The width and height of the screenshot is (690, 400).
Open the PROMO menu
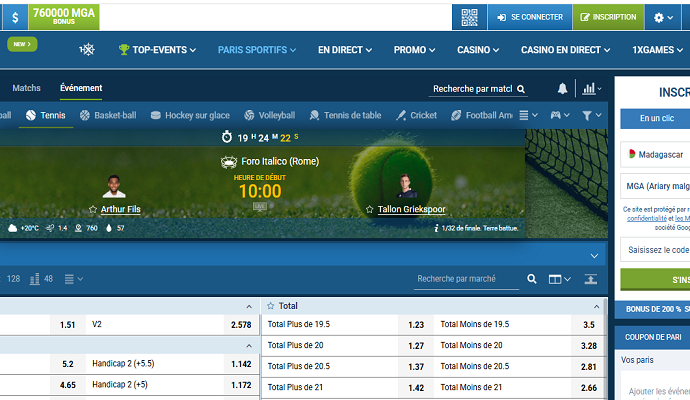click(x=414, y=50)
